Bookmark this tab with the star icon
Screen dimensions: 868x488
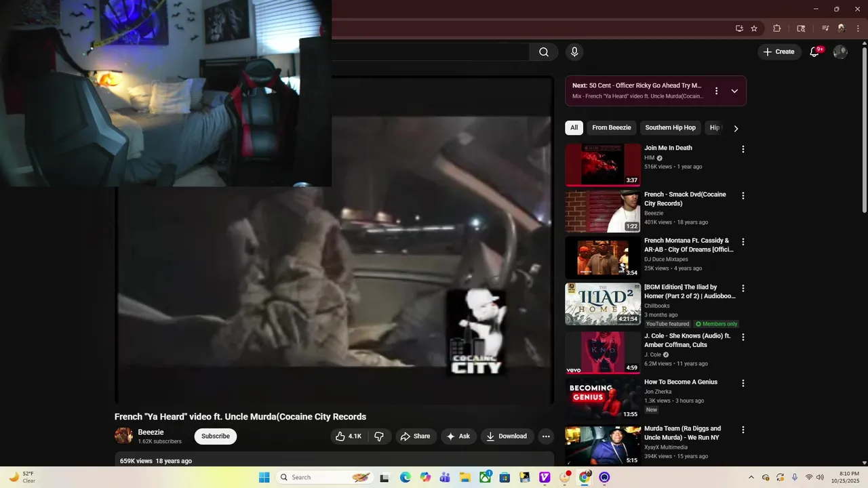[x=754, y=28]
